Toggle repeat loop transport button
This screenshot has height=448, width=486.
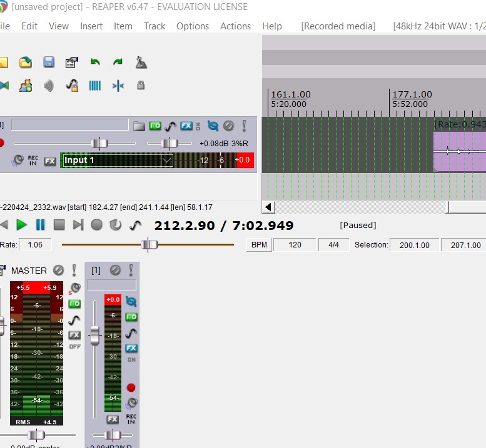(116, 225)
